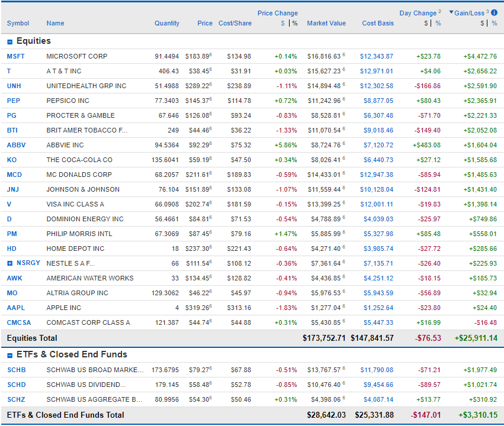Expand the NSRGY position lots

click(10, 263)
